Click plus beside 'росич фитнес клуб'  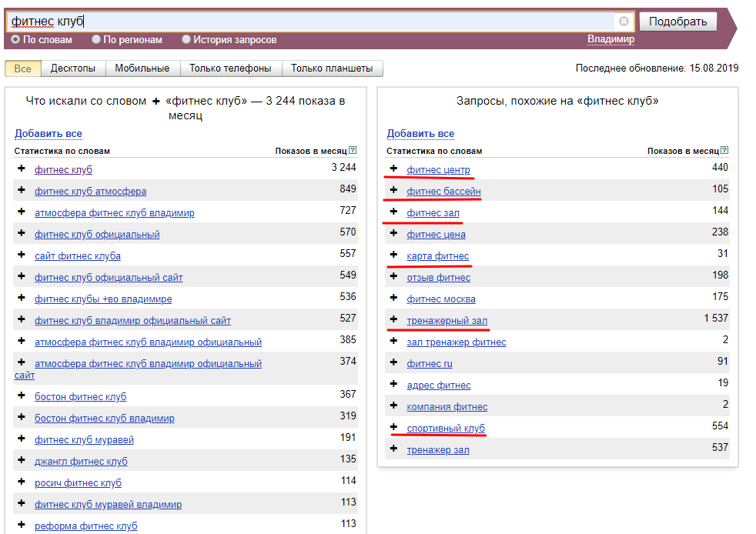point(22,482)
